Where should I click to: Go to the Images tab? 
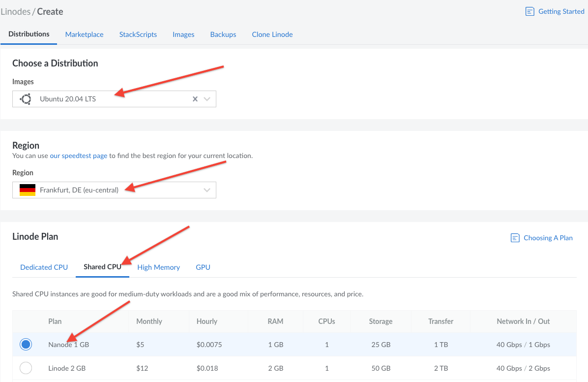pyautogui.click(x=183, y=34)
